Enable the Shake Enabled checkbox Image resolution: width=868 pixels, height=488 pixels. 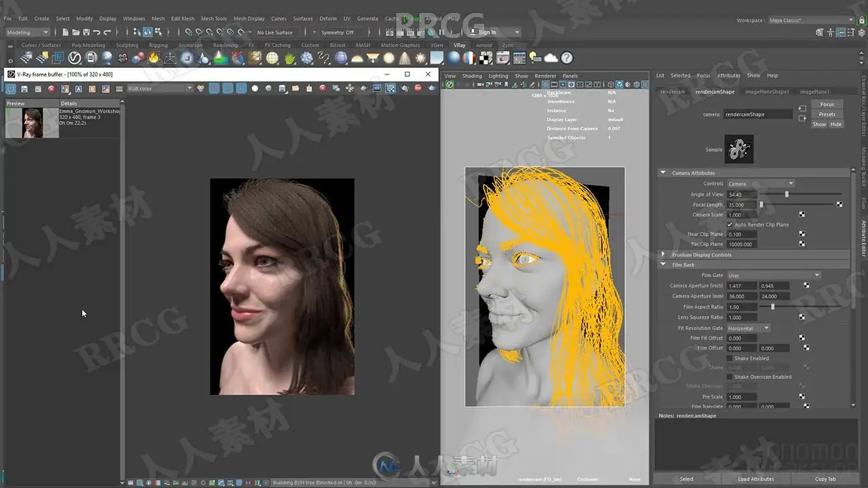tap(730, 358)
